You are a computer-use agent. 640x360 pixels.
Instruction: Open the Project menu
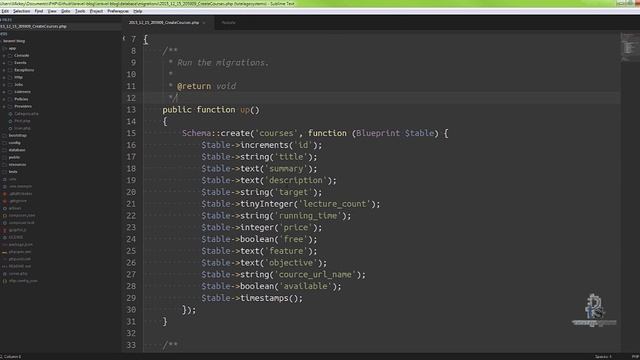96,11
